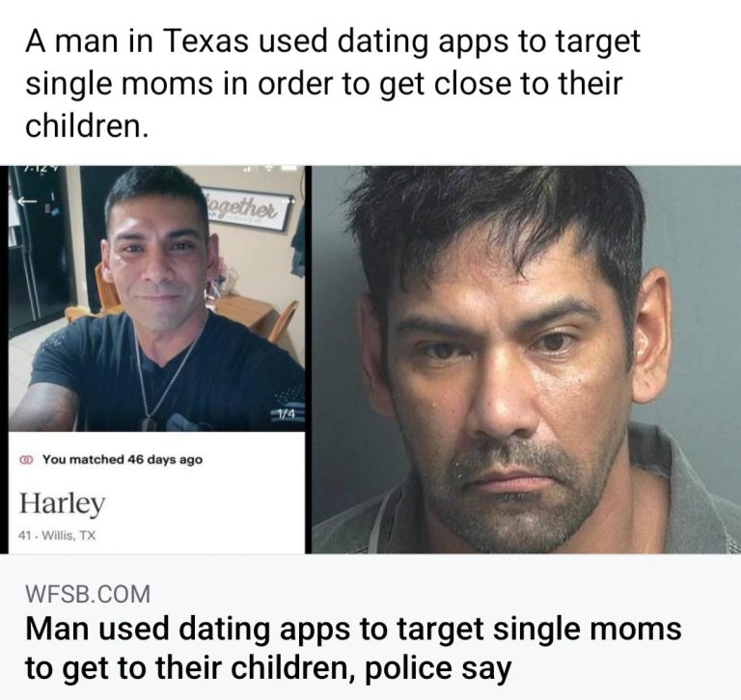This screenshot has width=741, height=700.
Task: Click the 'You matched 46 days ago' text
Action: [123, 460]
